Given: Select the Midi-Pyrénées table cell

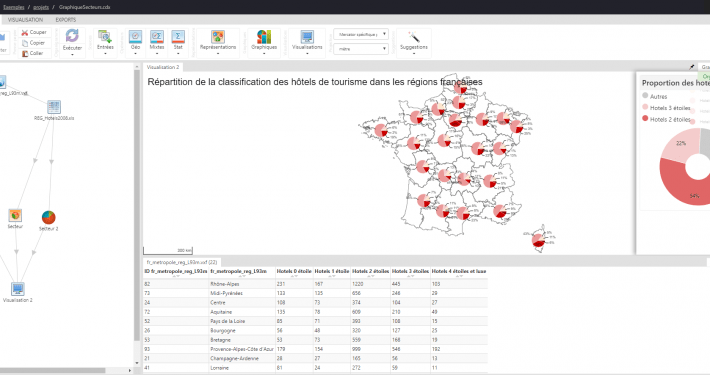Looking at the screenshot, I should pos(242,293).
